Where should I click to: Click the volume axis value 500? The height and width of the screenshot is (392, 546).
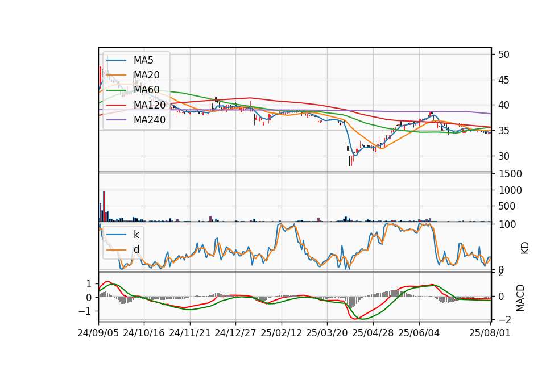(507, 206)
